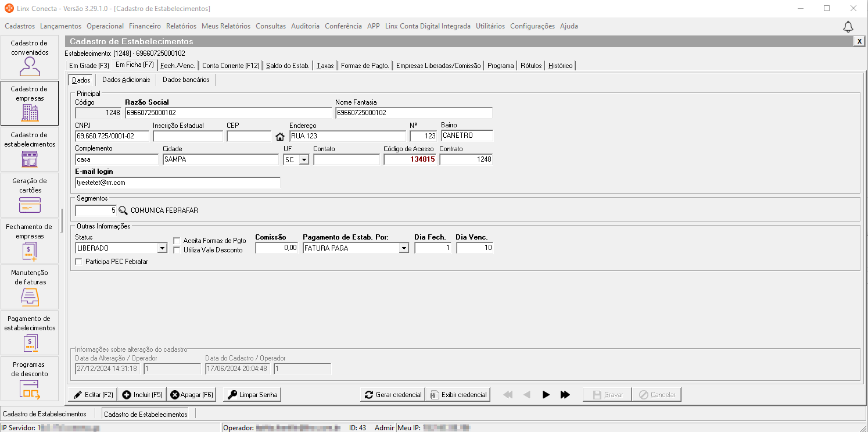
Task: Select the Dados Adicionais sub-tab
Action: click(x=126, y=80)
